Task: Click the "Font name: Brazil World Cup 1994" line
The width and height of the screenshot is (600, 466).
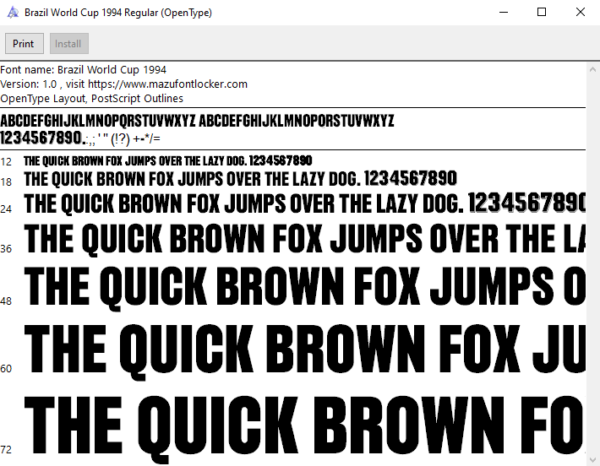Action: click(x=83, y=70)
